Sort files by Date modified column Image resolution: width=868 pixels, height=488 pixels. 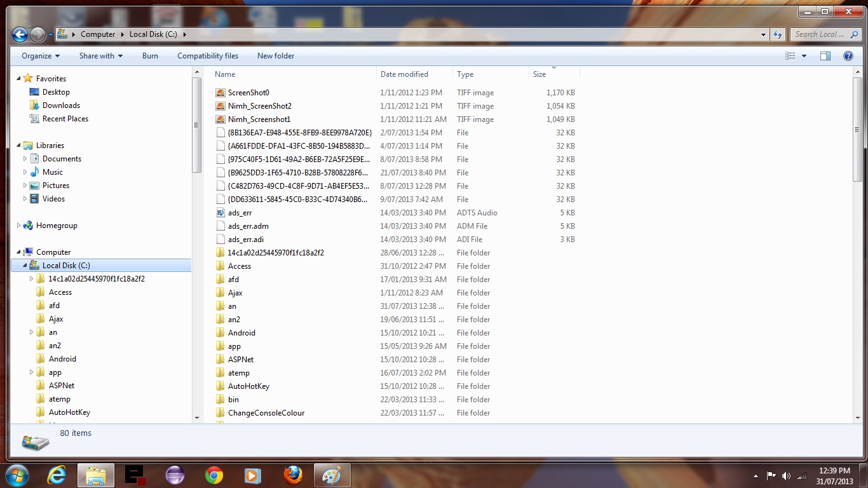[404, 74]
